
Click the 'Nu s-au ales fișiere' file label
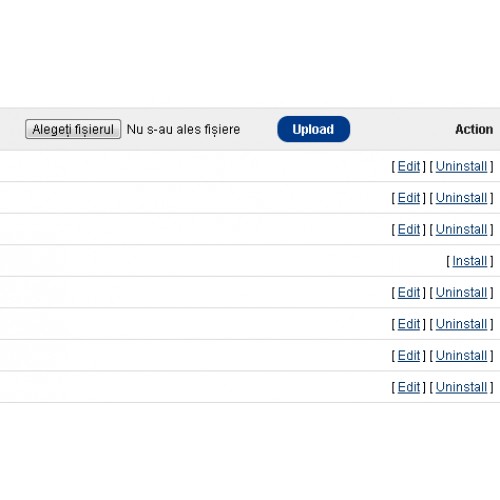coord(183,129)
